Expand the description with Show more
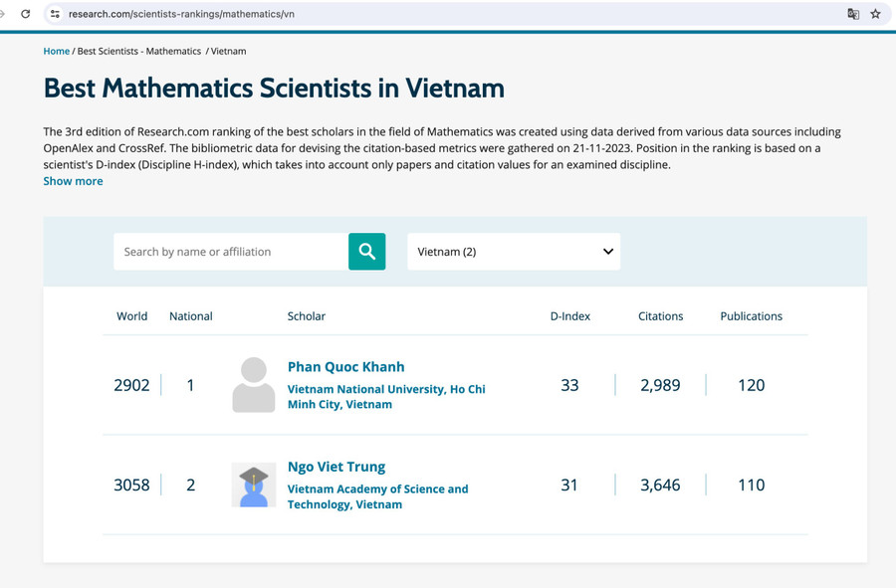The width and height of the screenshot is (896, 588). (72, 181)
